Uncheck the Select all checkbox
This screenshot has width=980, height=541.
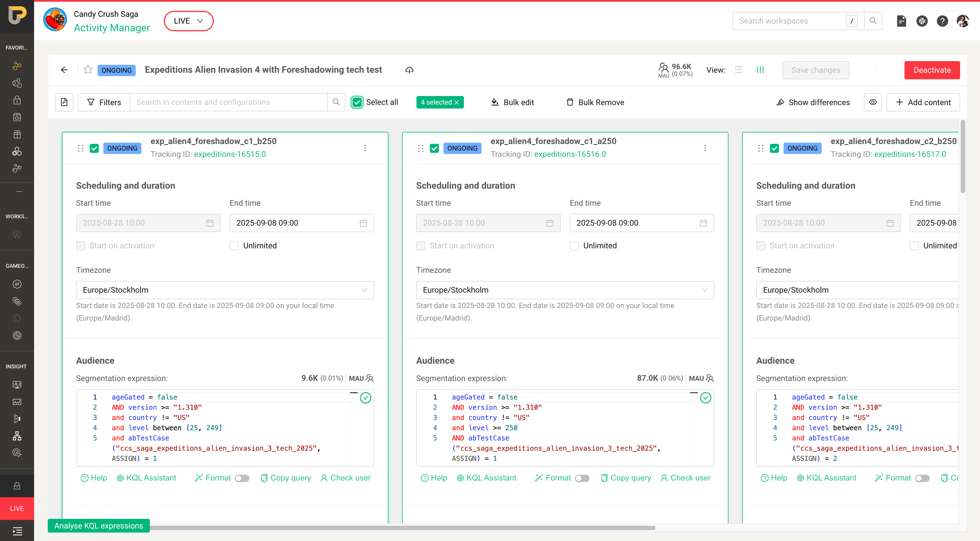click(x=357, y=102)
